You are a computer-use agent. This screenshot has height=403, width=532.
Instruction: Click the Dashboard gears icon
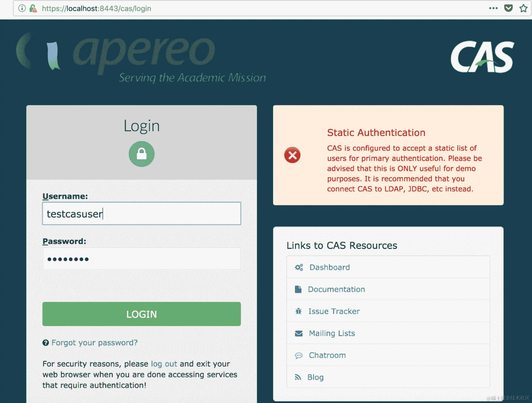(x=299, y=267)
